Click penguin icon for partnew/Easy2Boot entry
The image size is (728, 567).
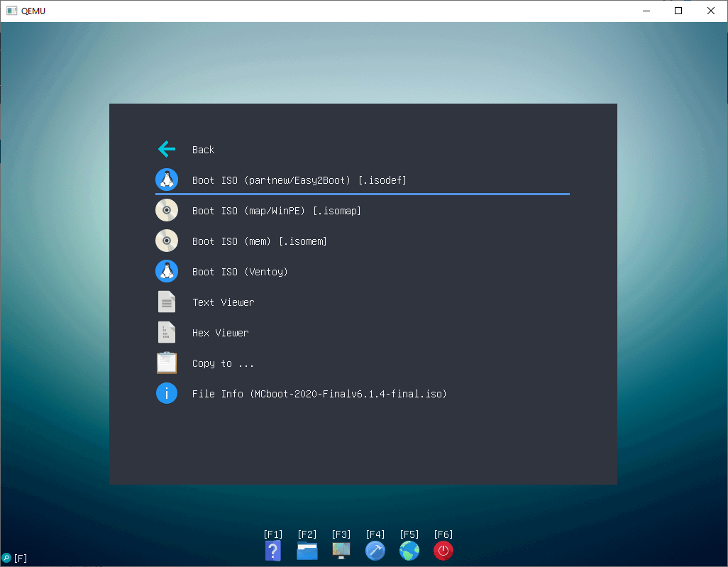167,180
